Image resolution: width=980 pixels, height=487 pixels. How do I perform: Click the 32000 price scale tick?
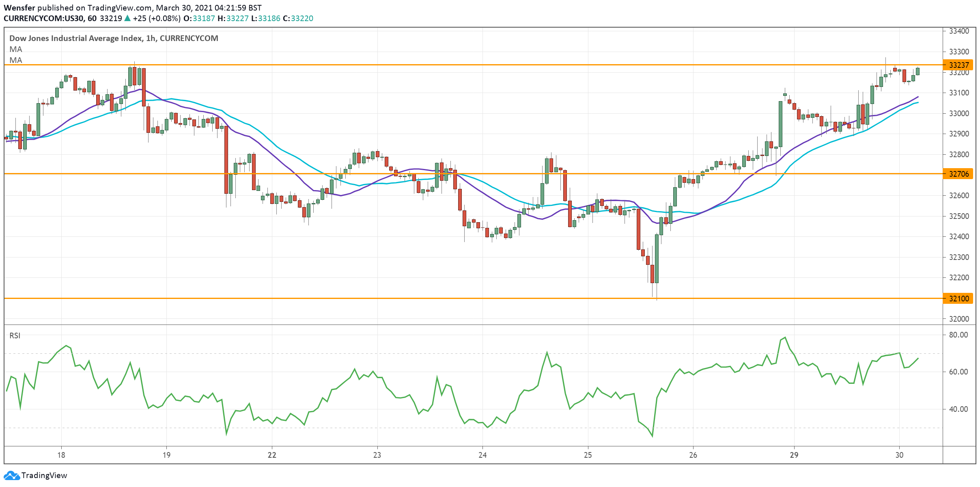959,319
